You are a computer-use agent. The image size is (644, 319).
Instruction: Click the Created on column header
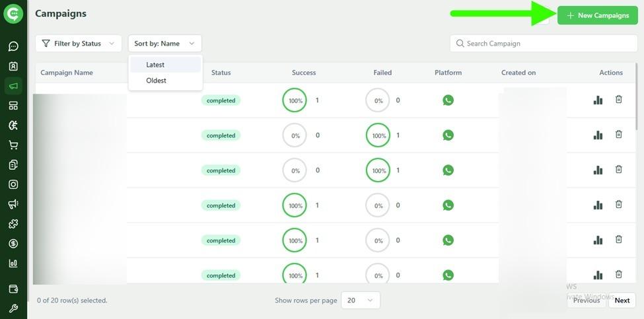pyautogui.click(x=519, y=73)
